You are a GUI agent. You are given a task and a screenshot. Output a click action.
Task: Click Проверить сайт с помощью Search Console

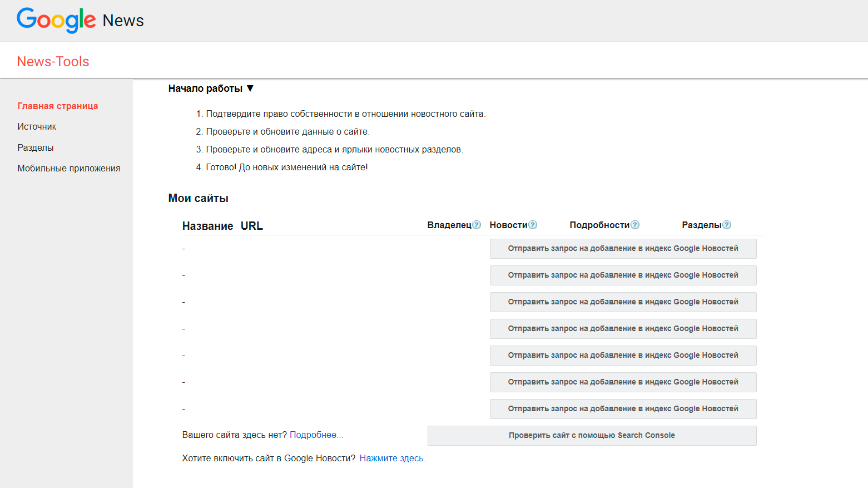click(592, 436)
